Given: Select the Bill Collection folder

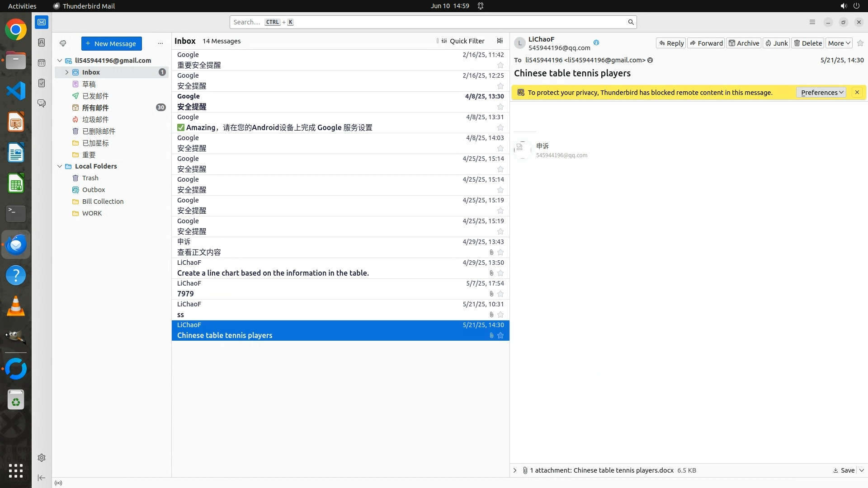Looking at the screenshot, I should (103, 202).
